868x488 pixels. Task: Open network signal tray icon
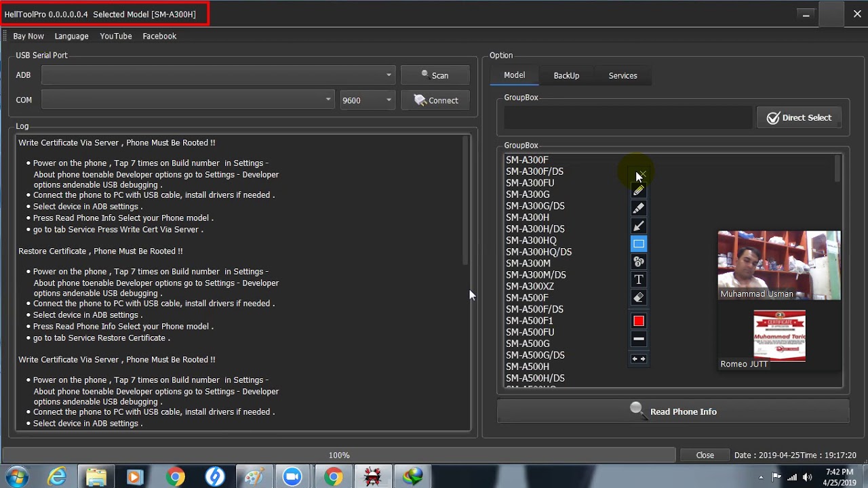point(792,477)
